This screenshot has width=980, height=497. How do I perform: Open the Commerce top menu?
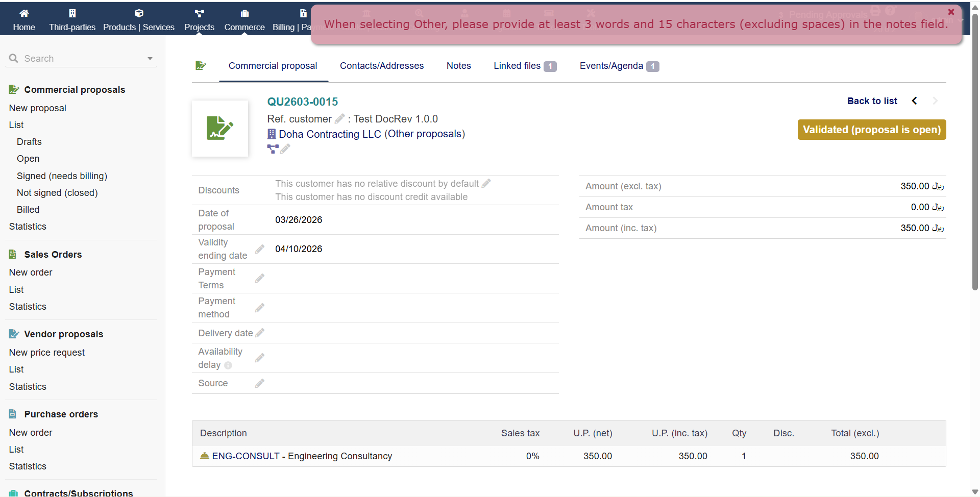click(244, 19)
